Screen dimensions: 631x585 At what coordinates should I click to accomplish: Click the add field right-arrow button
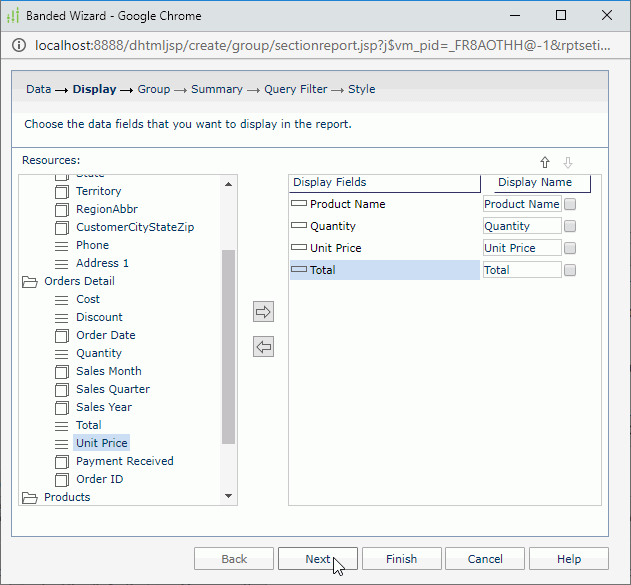tap(263, 311)
